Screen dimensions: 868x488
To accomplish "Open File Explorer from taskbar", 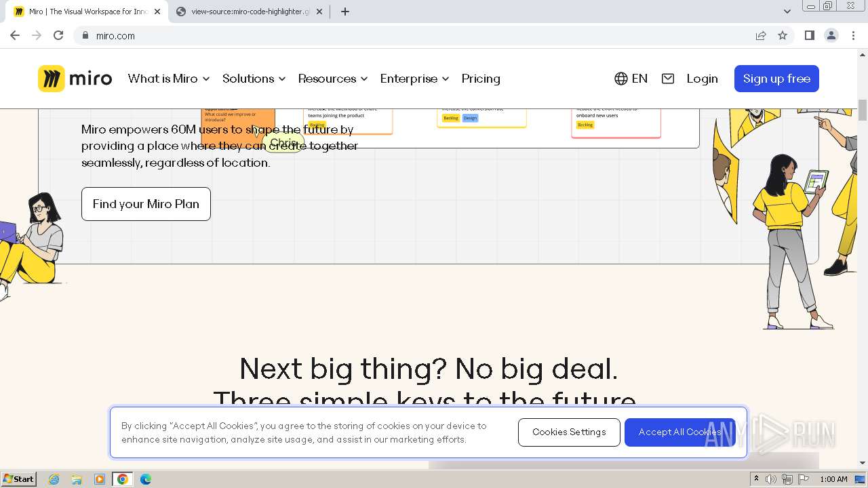I will [77, 479].
